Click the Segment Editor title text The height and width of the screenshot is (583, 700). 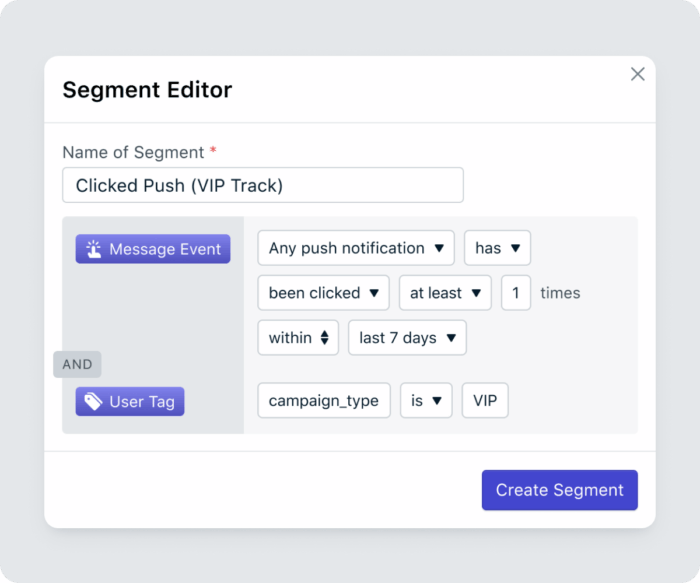(x=147, y=90)
